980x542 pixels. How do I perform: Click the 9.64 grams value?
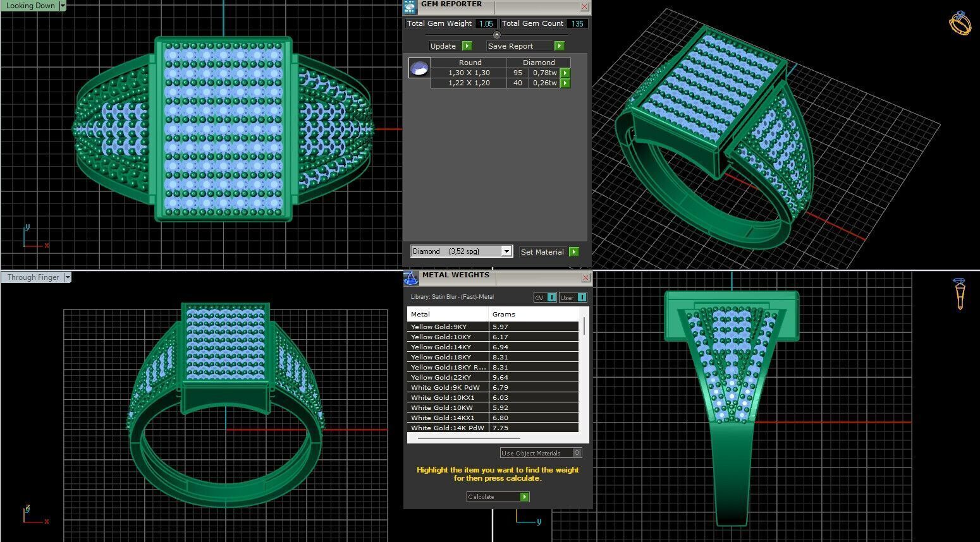500,377
